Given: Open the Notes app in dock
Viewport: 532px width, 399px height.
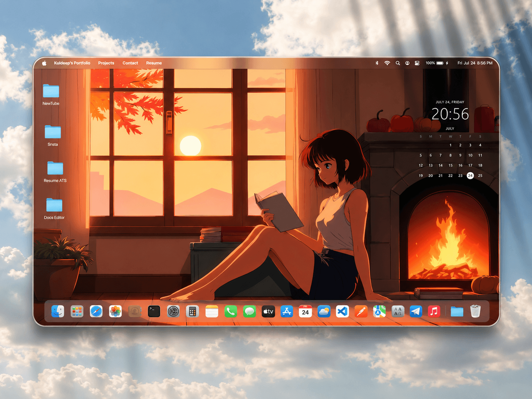Looking at the screenshot, I should pyautogui.click(x=212, y=312).
